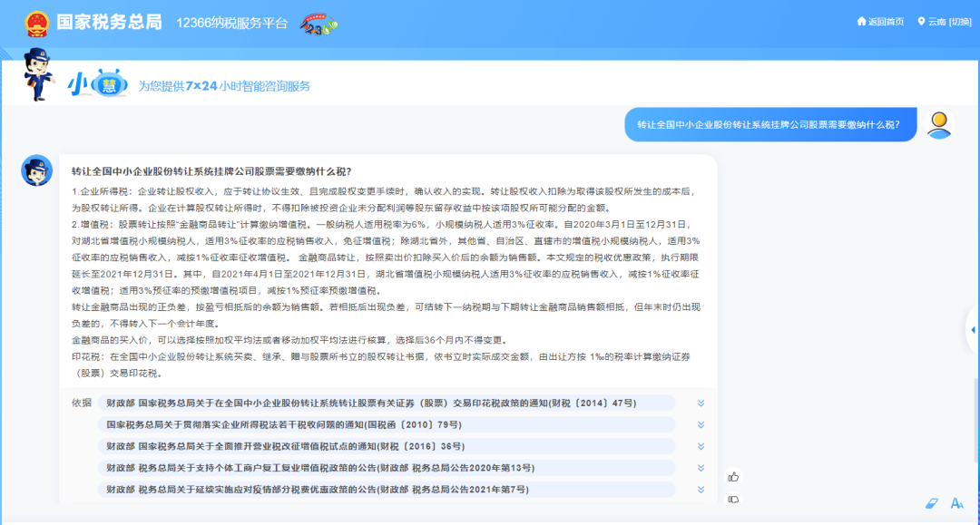Viewport: 980px width, 525px height.
Task: Open the 企业所得税法若干税收问题 notice
Action: [x=387, y=425]
